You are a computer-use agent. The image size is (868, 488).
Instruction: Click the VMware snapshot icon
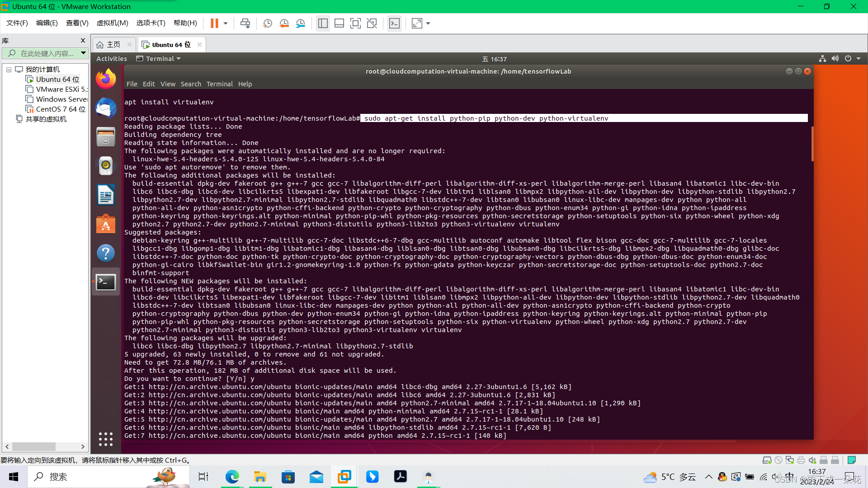pos(268,23)
